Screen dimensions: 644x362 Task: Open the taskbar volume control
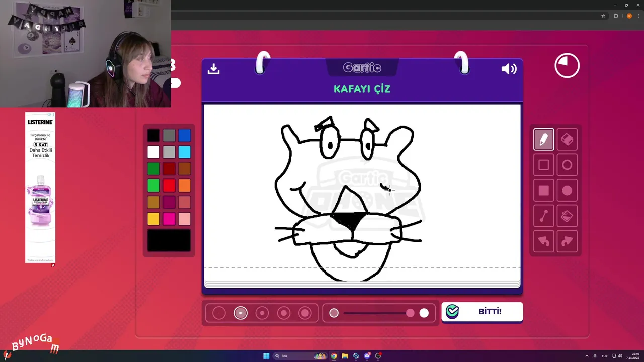620,356
